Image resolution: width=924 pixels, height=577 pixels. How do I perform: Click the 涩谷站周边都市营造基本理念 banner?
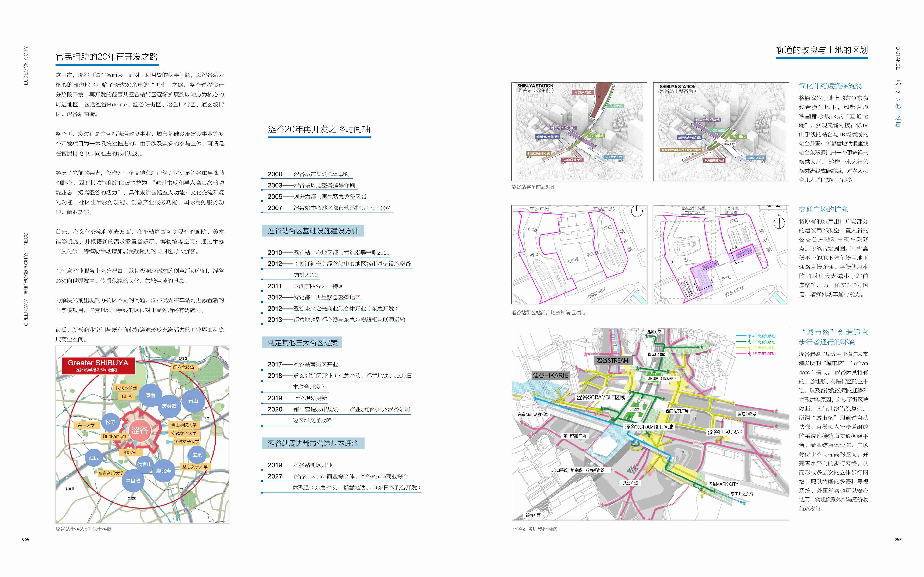tap(313, 443)
